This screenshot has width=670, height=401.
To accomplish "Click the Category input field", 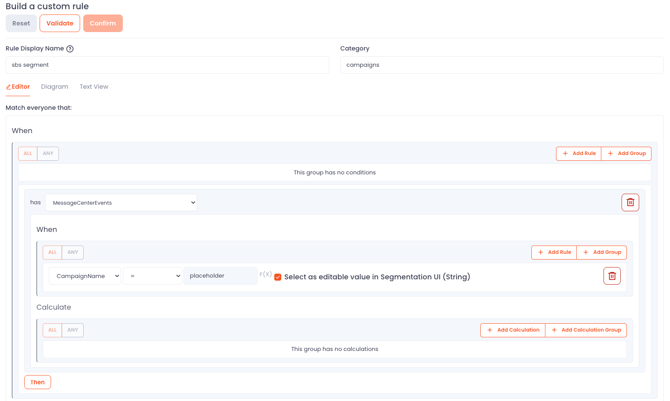I will (501, 65).
